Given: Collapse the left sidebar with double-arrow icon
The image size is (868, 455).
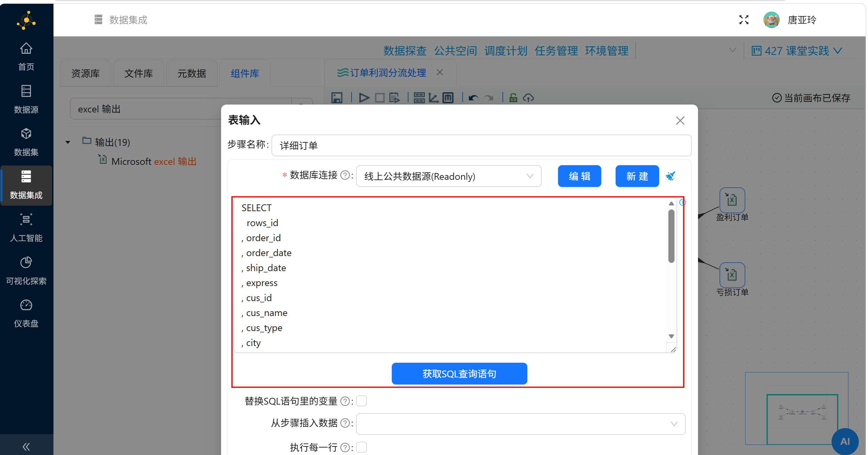Looking at the screenshot, I should [26, 446].
